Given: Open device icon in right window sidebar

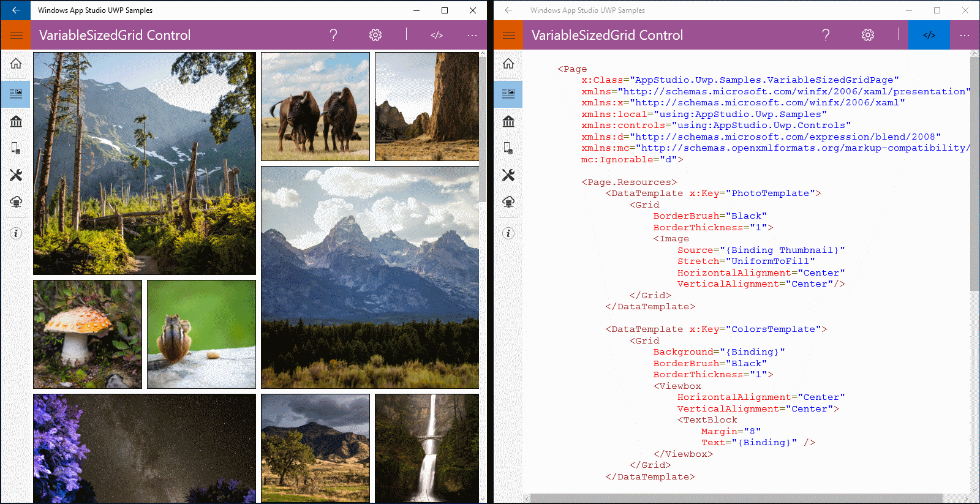Looking at the screenshot, I should point(508,148).
